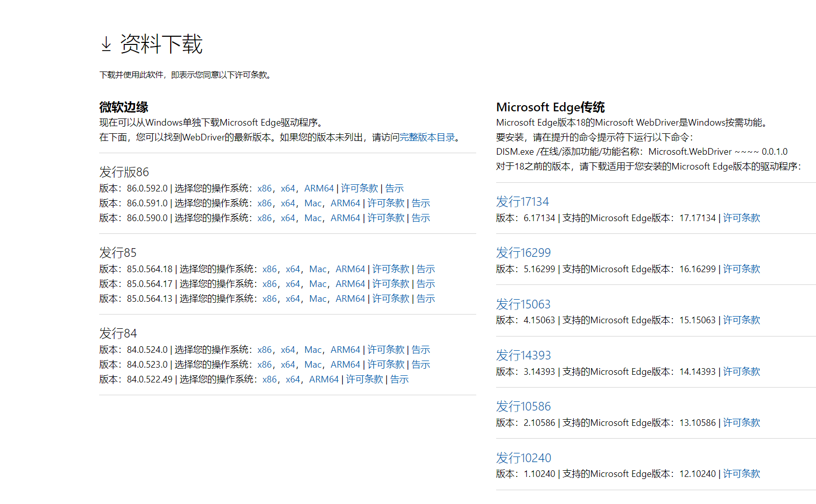Open 许可条款 for version 86.0.590.0
This screenshot has width=816, height=504.
(x=386, y=218)
